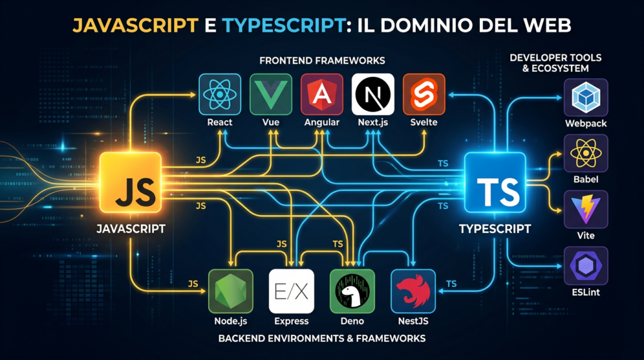Click the TYPESCRIPT label under the TS logo
This screenshot has width=644, height=360.
(x=495, y=229)
